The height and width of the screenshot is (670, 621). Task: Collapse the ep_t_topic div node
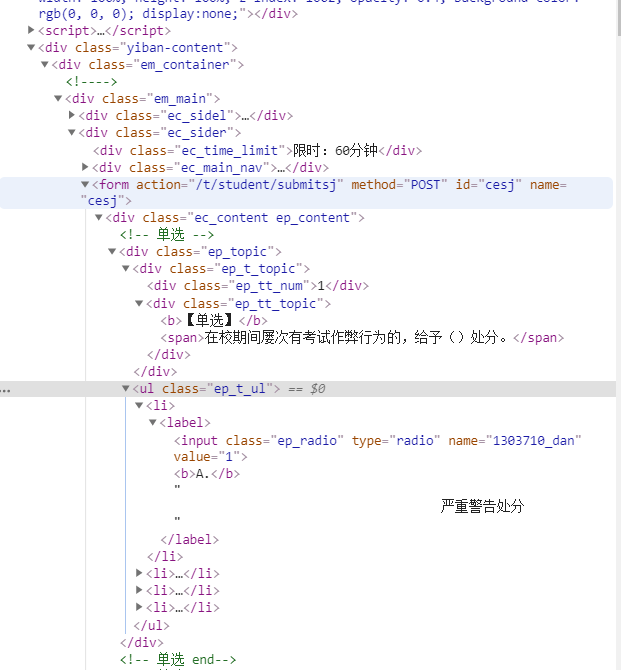(x=126, y=269)
